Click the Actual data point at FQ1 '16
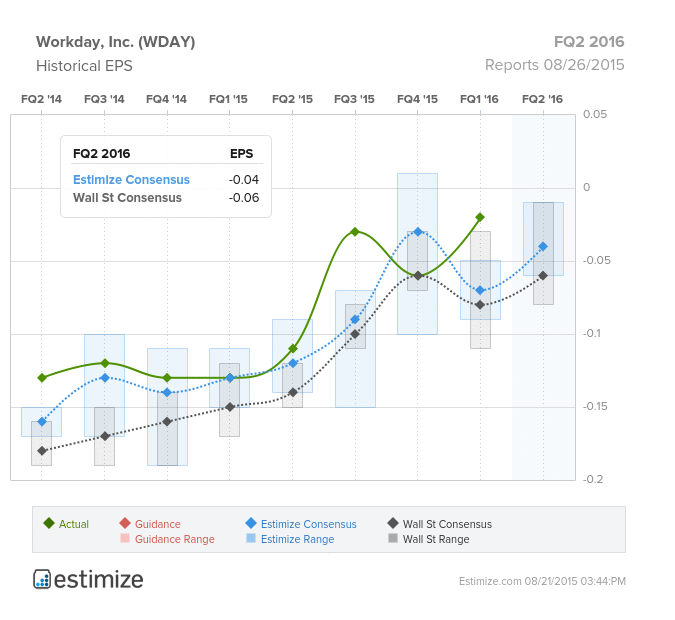Image resolution: width=675 pixels, height=620 pixels. click(x=480, y=217)
